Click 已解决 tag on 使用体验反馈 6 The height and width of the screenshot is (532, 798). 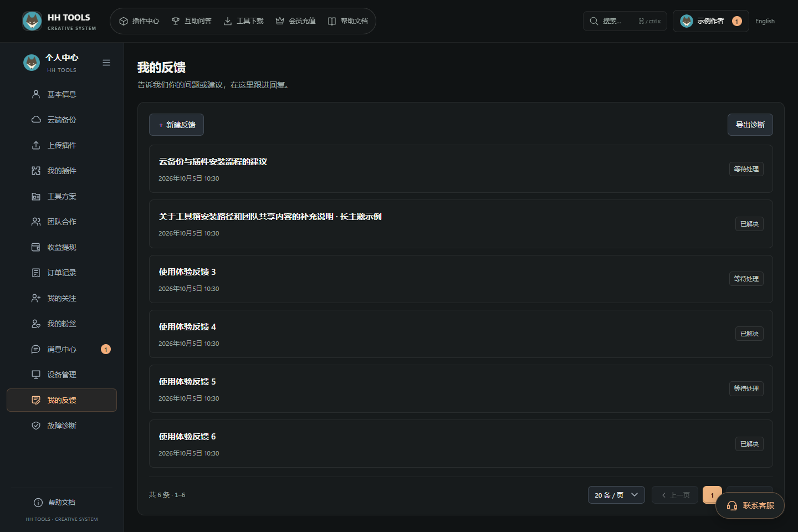(x=749, y=444)
